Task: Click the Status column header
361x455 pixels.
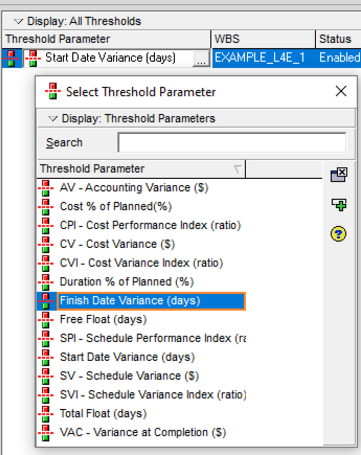Action: coord(339,39)
